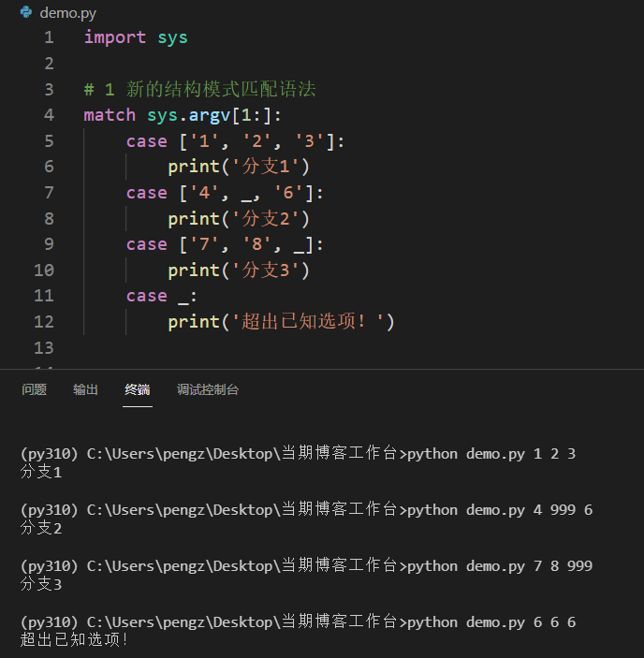Click 'argv' in the match statement
This screenshot has width=644, height=658.
tap(210, 116)
